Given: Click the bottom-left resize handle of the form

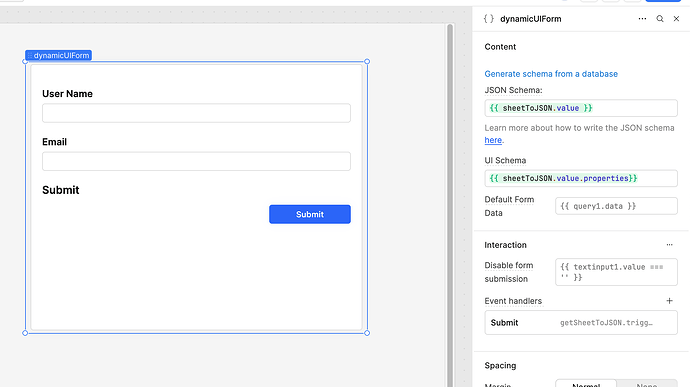Looking at the screenshot, I should coord(25,333).
